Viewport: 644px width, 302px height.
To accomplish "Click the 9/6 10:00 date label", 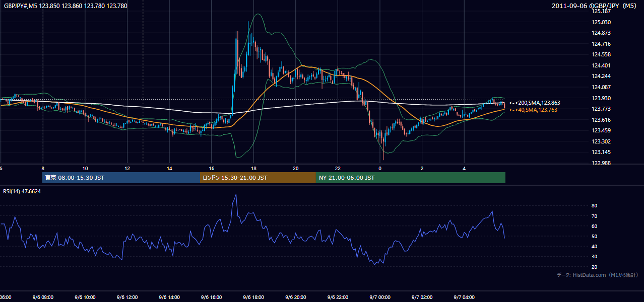I will coord(85,297).
